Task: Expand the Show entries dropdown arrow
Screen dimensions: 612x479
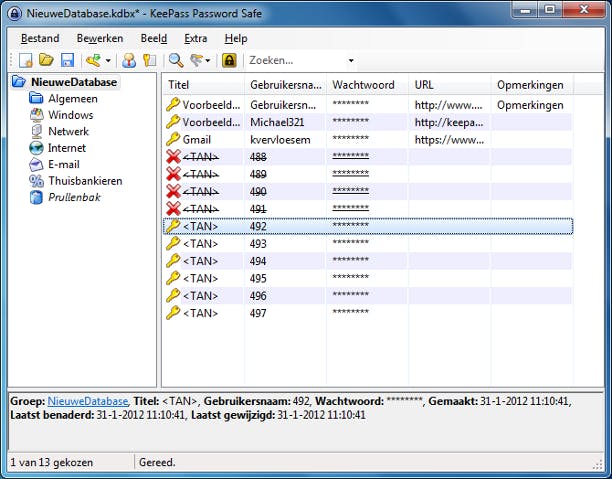Action: pyautogui.click(x=208, y=61)
